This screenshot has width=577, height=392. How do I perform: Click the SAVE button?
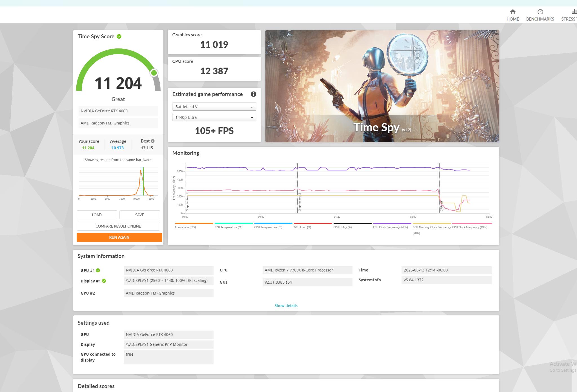[139, 215]
